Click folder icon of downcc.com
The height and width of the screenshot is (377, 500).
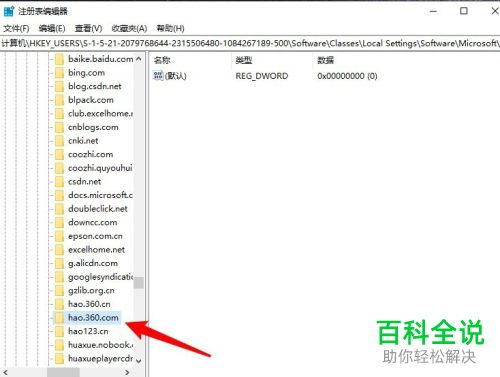pos(59,222)
